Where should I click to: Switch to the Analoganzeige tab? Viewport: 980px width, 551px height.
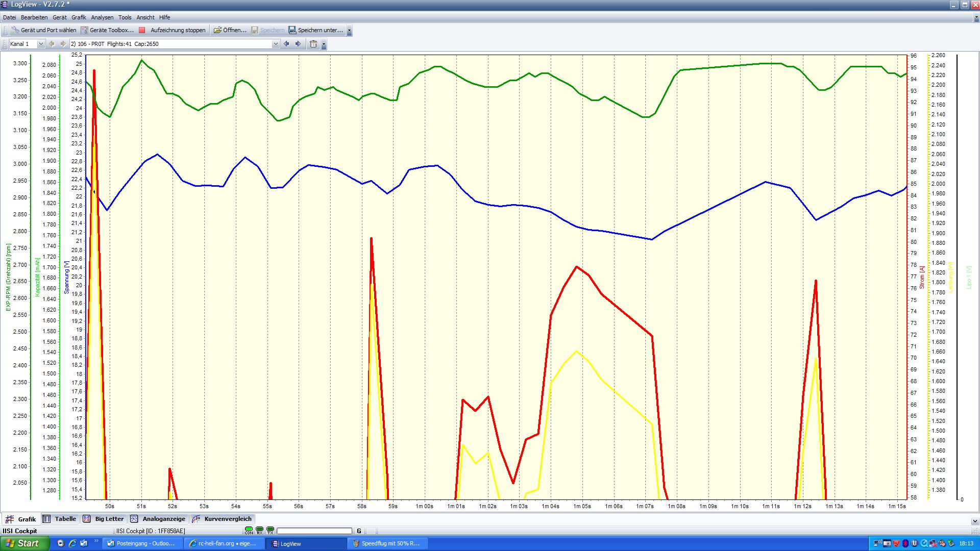pyautogui.click(x=158, y=519)
